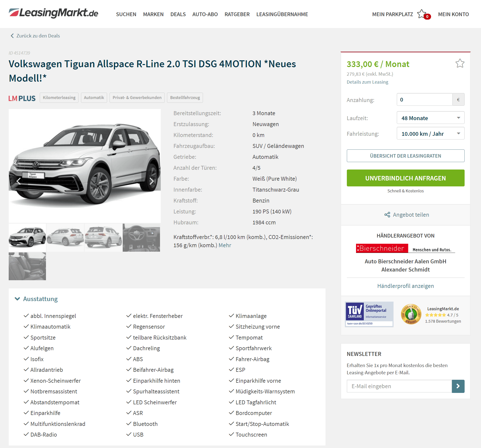Click ÜBERSICHT DER LEASINGRATEN button
Screen dimensions: 481x448
tap(405, 156)
